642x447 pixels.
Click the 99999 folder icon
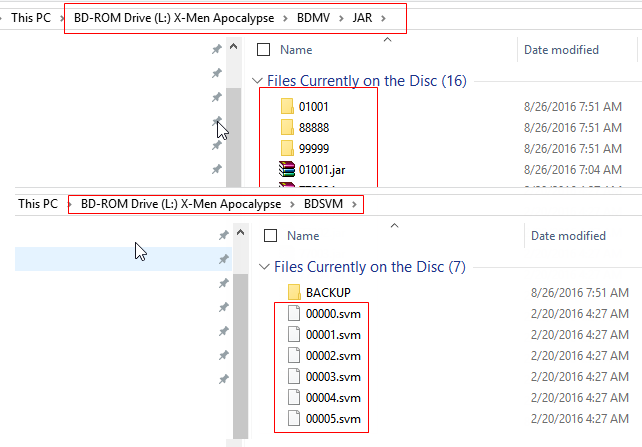(x=287, y=148)
